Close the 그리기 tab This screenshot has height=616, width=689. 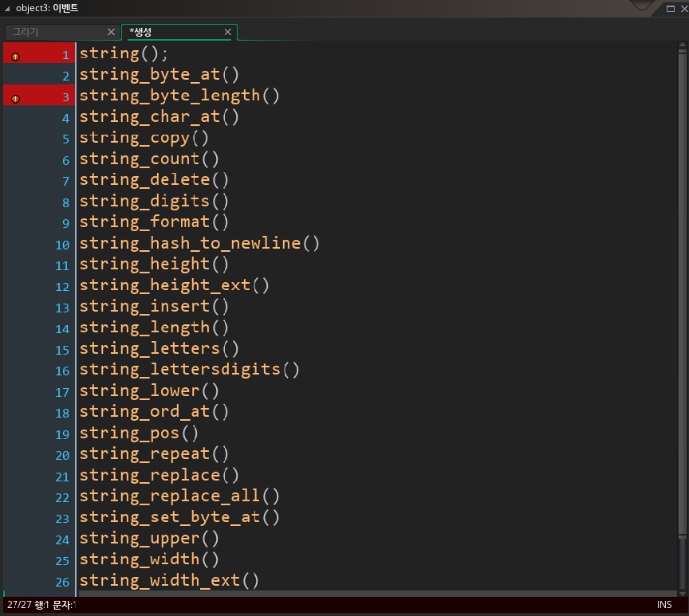tap(111, 32)
